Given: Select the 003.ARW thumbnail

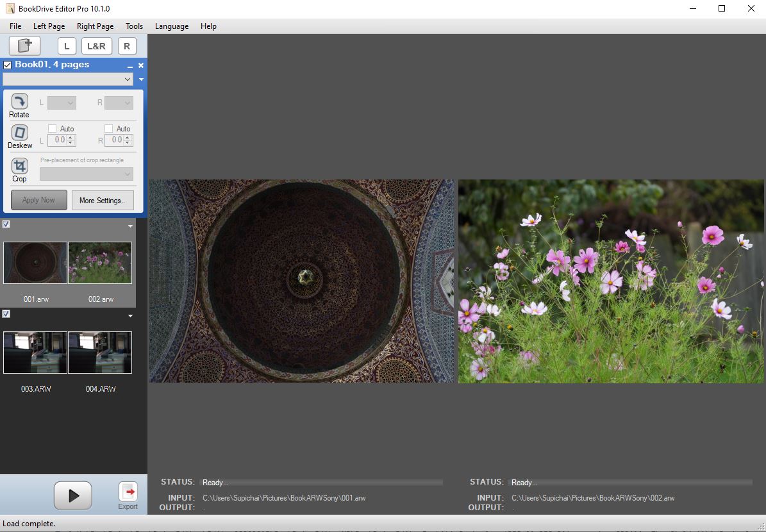Looking at the screenshot, I should coord(35,353).
